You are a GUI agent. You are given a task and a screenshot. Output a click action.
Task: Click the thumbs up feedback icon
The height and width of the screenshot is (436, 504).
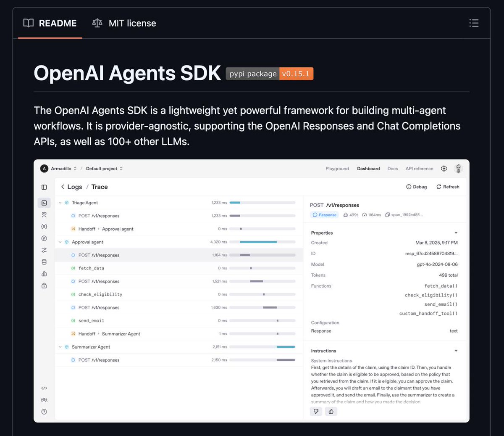pyautogui.click(x=331, y=412)
